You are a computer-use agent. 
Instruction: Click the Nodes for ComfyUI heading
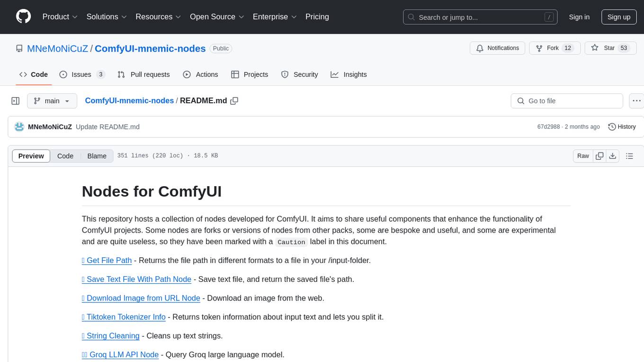point(152,191)
